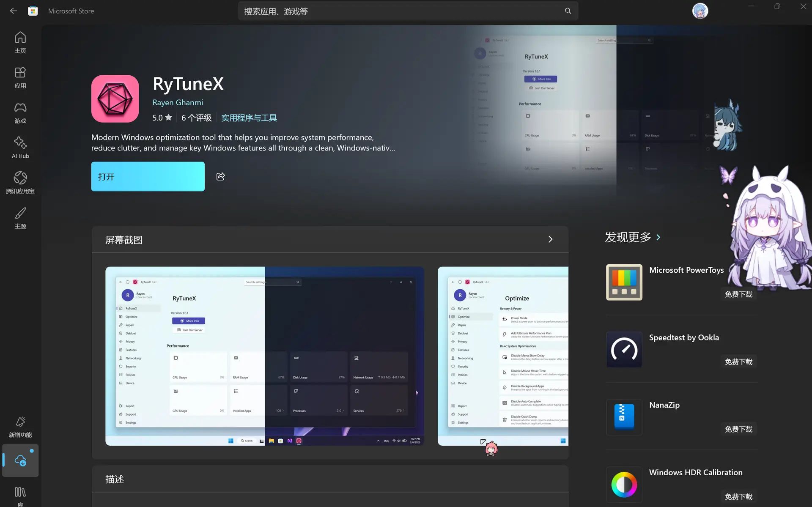Open the NanaZip title
Viewport: 812px width, 507px height.
coord(664,405)
